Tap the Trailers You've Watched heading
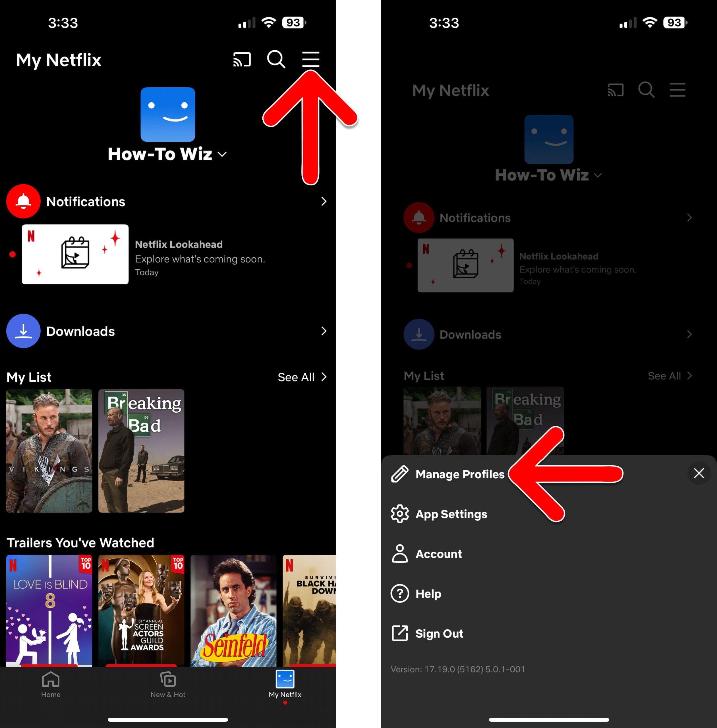 80,543
